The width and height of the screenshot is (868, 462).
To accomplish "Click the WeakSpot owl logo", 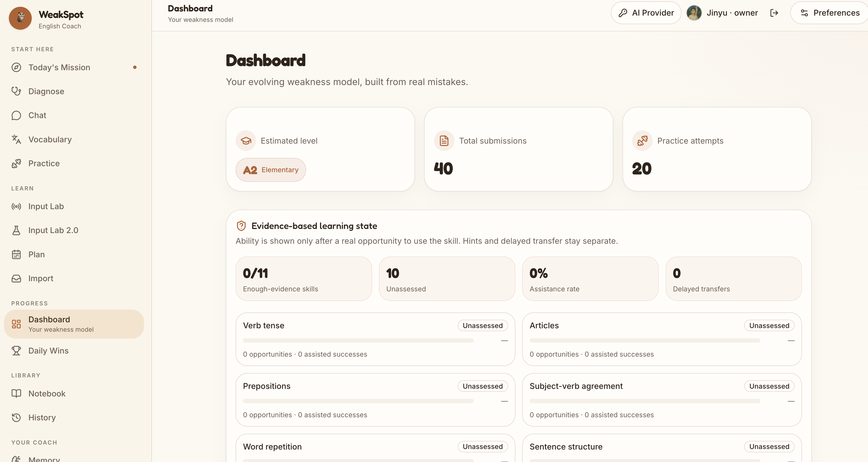I will [x=20, y=18].
